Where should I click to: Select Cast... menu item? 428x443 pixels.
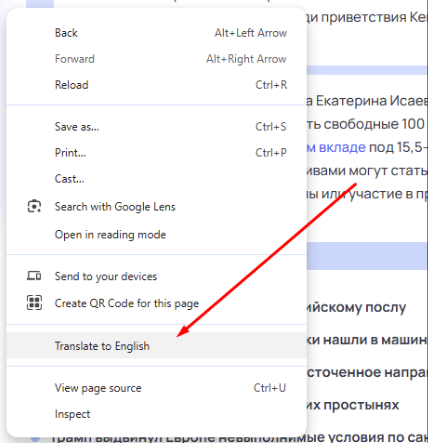tap(156, 179)
